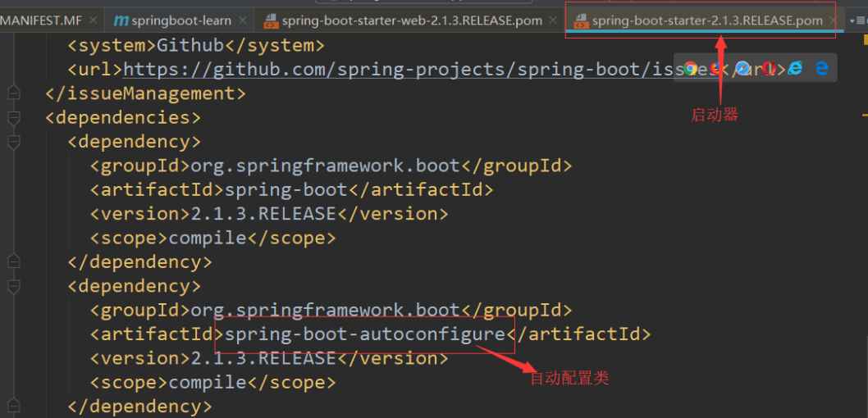The width and height of the screenshot is (868, 418).
Task: Click the second org.springframework.boot groupId line
Action: [331, 310]
